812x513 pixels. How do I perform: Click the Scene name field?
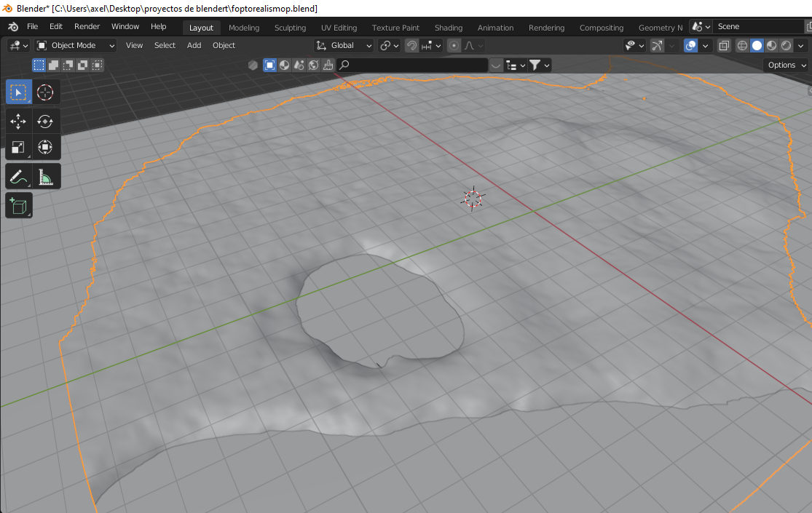[758, 27]
